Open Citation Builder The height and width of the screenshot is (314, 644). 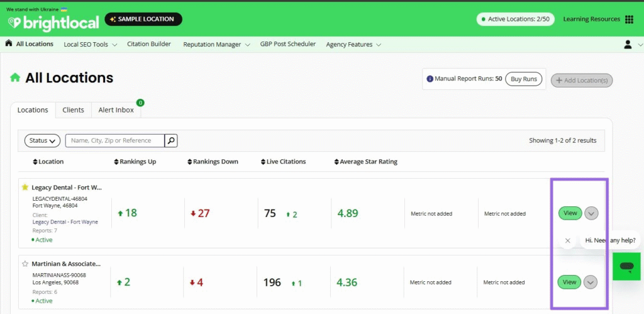pos(148,44)
